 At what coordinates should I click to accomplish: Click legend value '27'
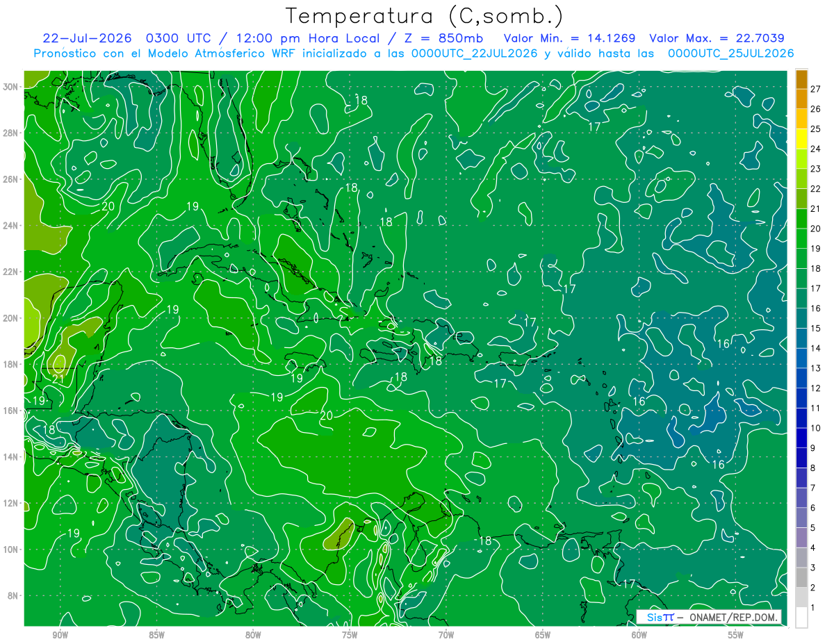coord(816,88)
